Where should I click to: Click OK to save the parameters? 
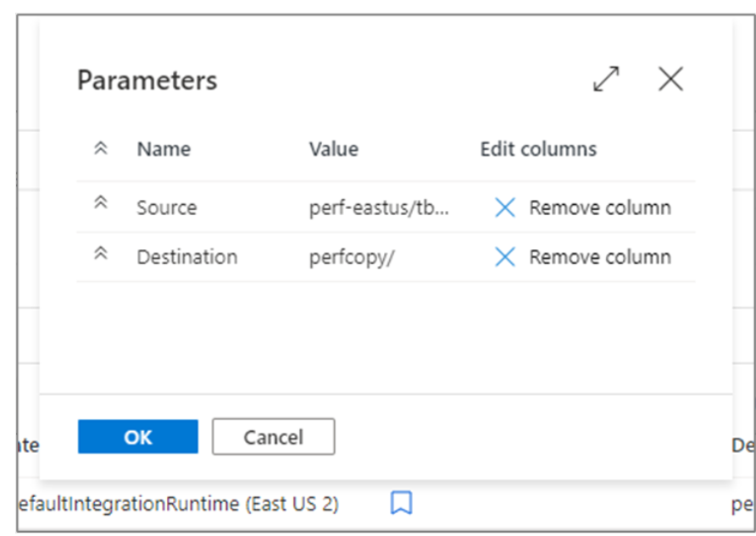click(137, 437)
